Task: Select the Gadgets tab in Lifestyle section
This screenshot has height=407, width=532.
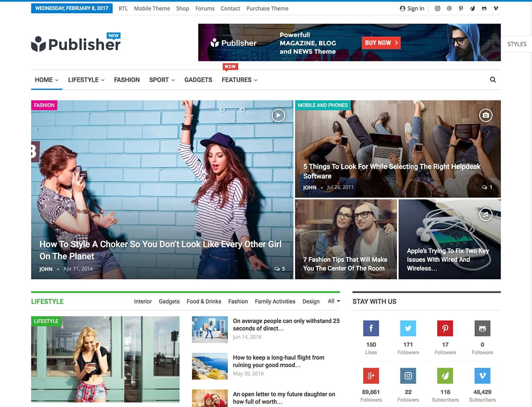Action: pos(169,301)
